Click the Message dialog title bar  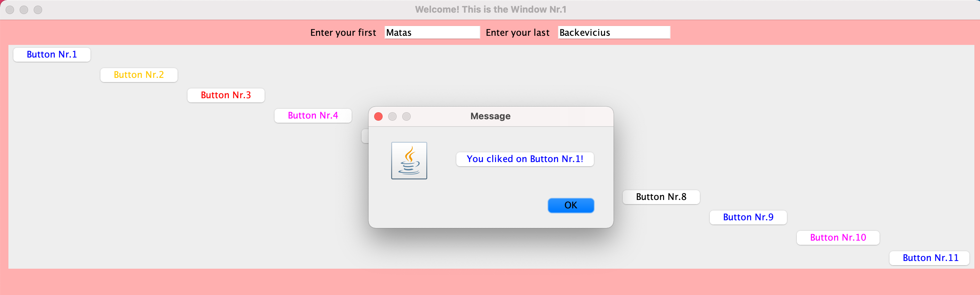click(491, 116)
